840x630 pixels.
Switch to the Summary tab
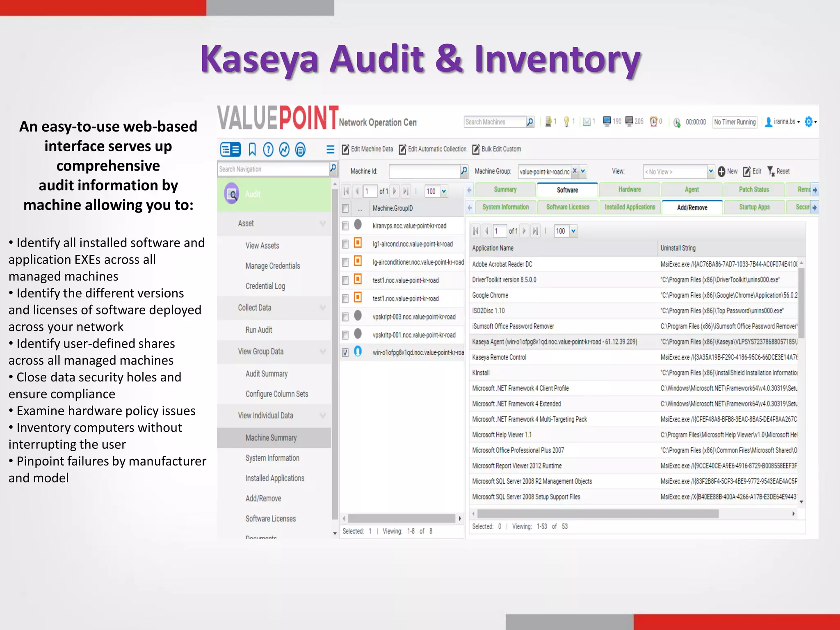point(505,189)
